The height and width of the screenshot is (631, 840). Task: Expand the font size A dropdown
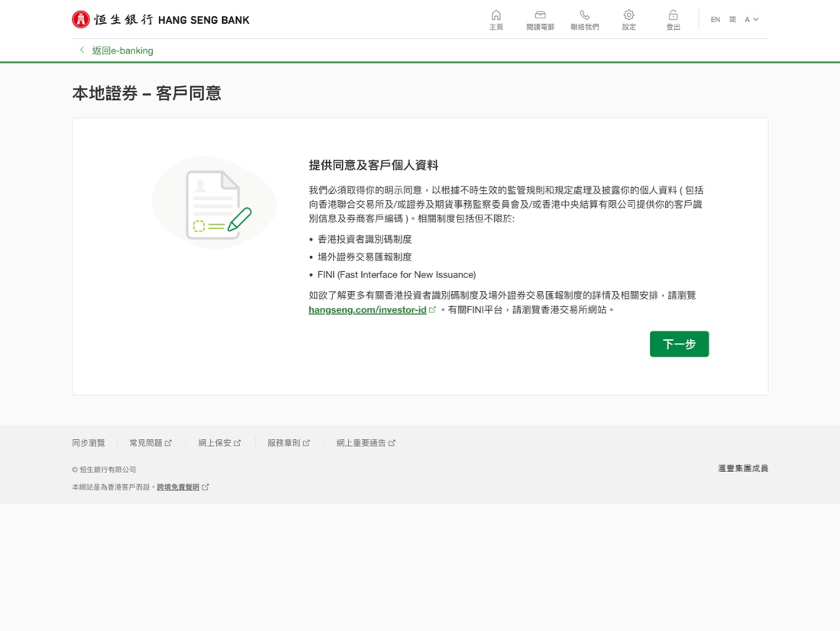coord(751,20)
